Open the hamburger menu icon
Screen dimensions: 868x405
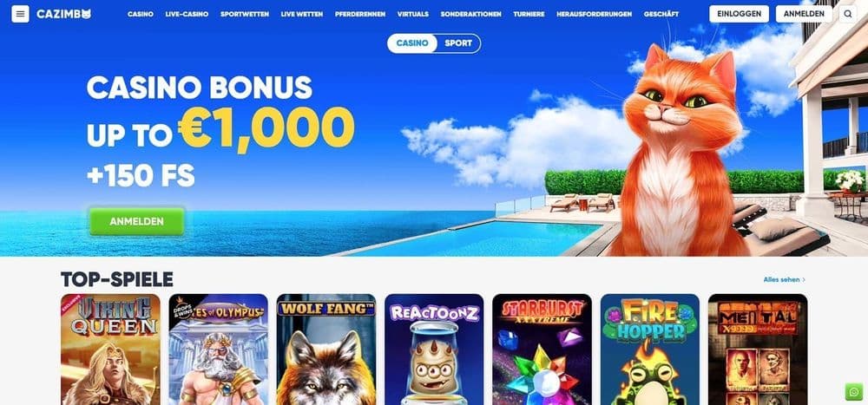coord(21,14)
